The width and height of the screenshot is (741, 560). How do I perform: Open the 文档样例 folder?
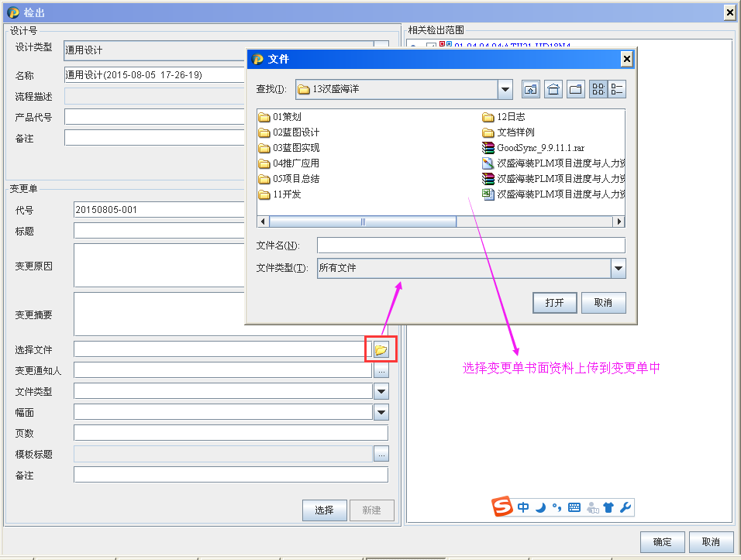(x=508, y=132)
